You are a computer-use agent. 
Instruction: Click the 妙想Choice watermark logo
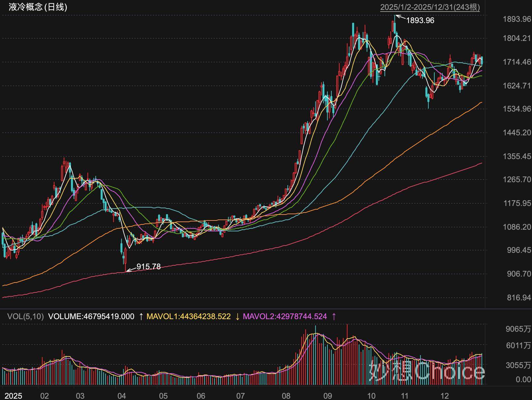point(426,371)
